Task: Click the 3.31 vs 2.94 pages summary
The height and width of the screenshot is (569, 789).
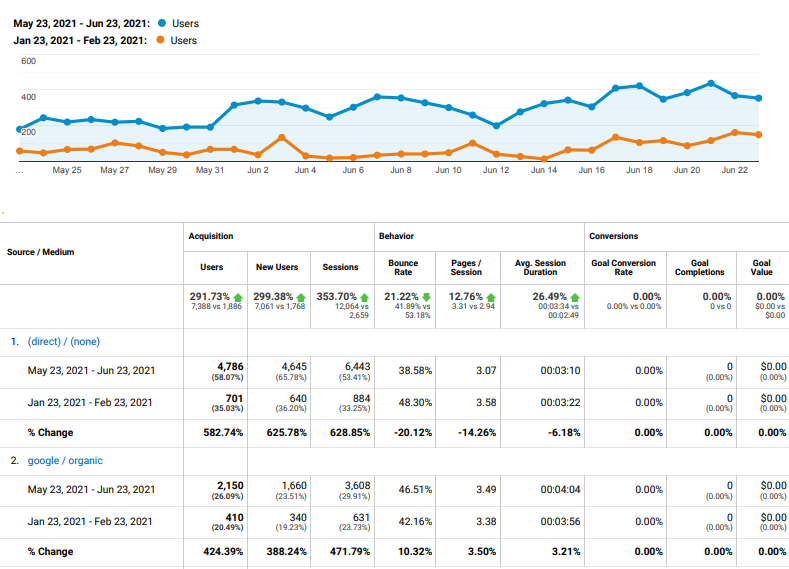Action: click(x=473, y=306)
